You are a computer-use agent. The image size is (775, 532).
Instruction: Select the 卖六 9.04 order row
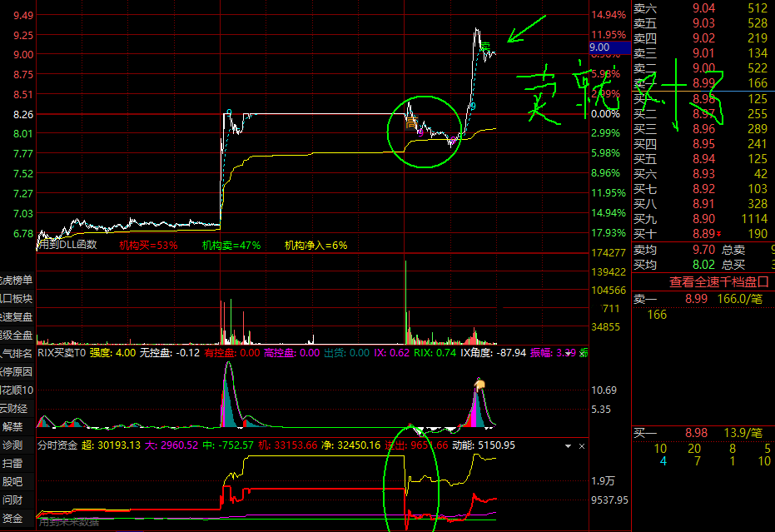tap(703, 8)
